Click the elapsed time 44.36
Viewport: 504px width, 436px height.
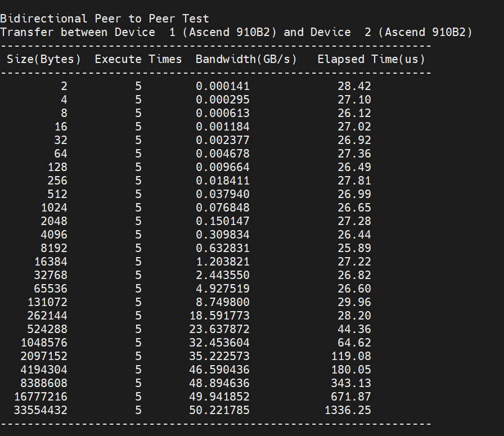click(354, 329)
